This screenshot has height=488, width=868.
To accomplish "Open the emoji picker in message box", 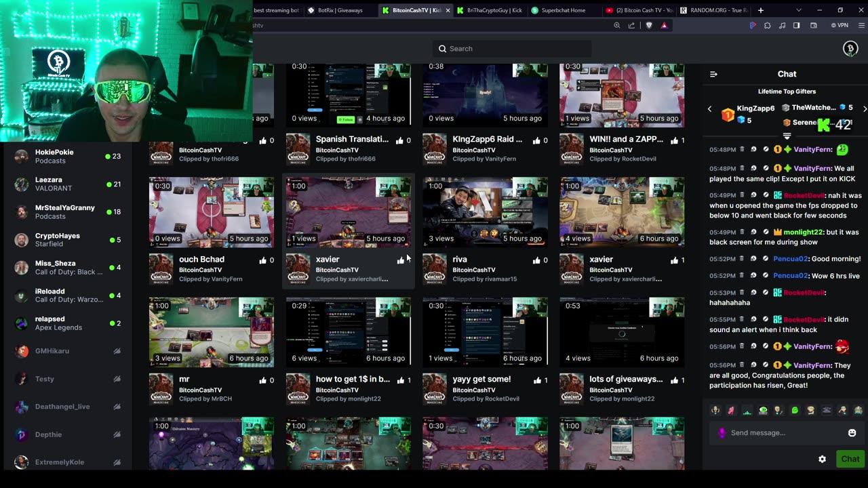I will [852, 432].
